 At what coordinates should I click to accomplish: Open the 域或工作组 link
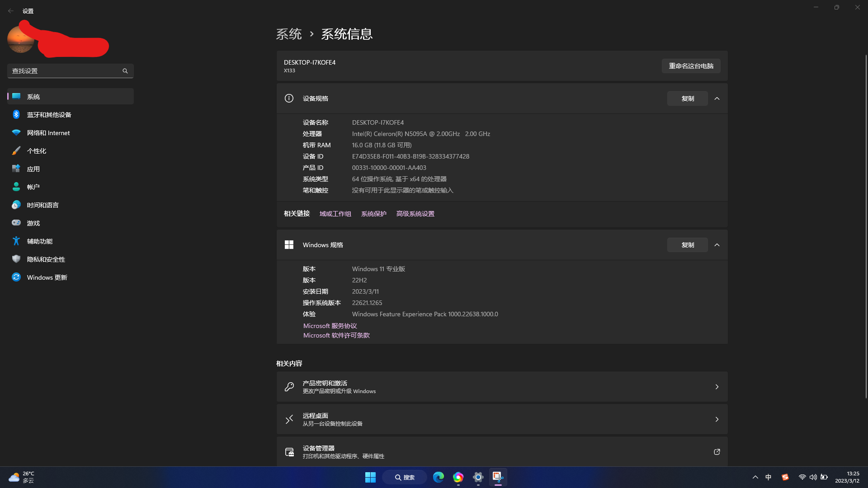point(335,214)
